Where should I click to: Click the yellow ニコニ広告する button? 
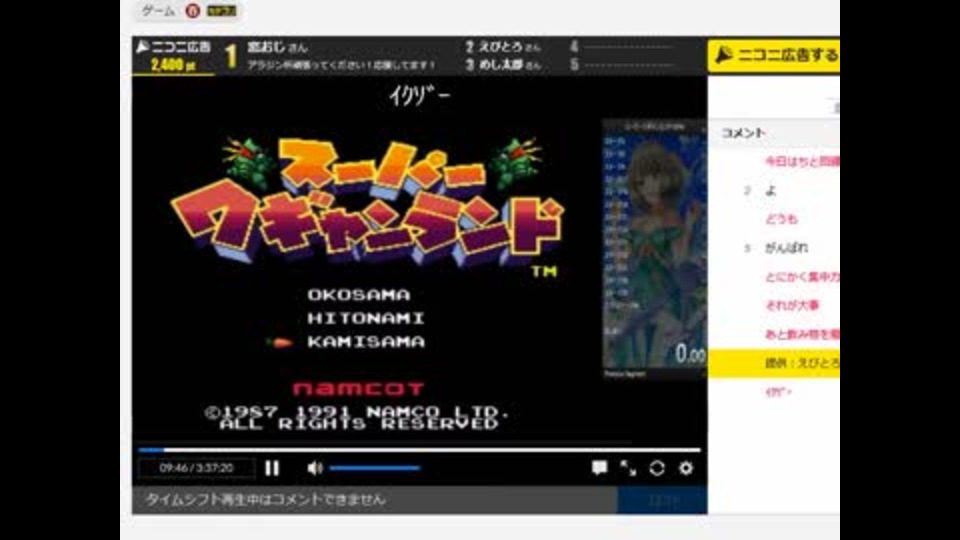point(774,56)
